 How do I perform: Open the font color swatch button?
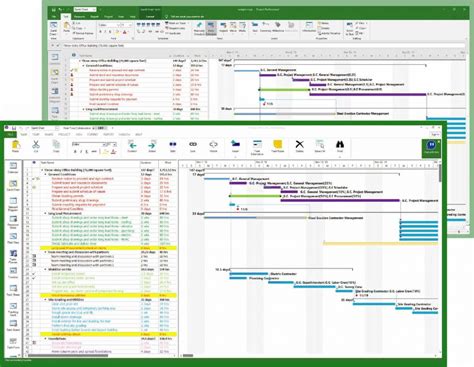[x=114, y=152]
